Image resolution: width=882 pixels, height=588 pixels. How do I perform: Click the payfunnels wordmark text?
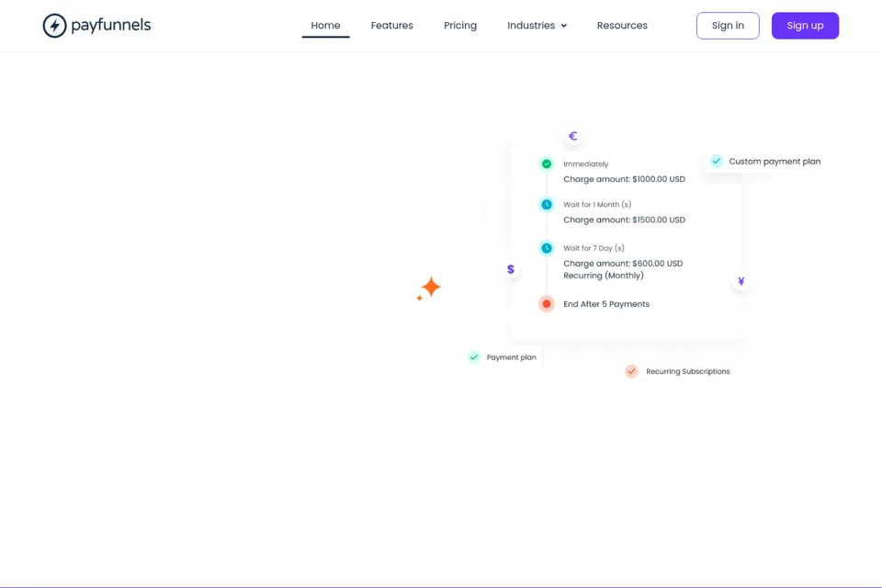[111, 26]
